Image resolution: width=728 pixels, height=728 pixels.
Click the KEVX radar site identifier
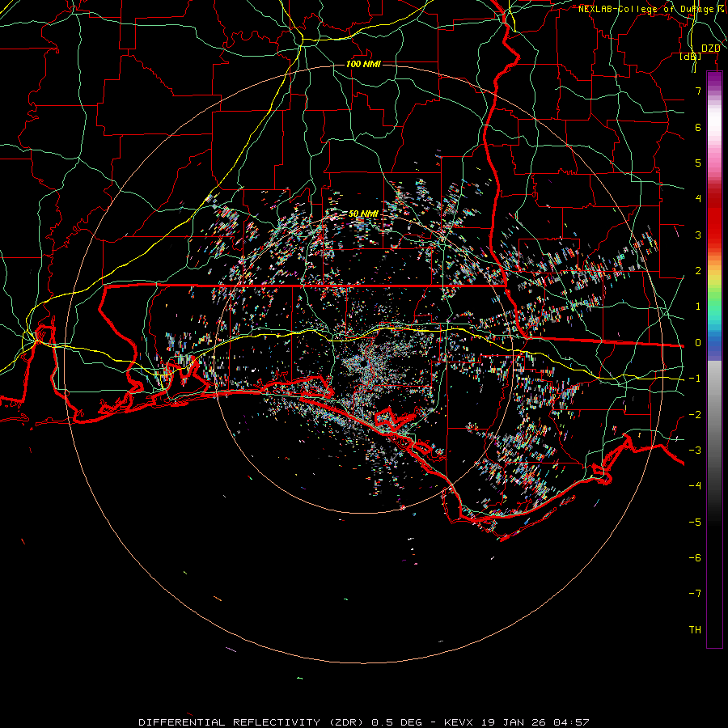(x=459, y=722)
